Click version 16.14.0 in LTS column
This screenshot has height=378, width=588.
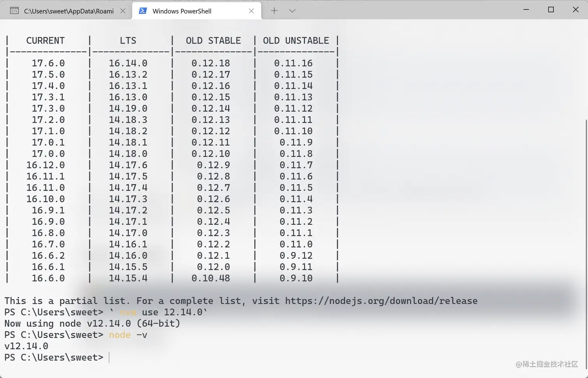coord(128,63)
